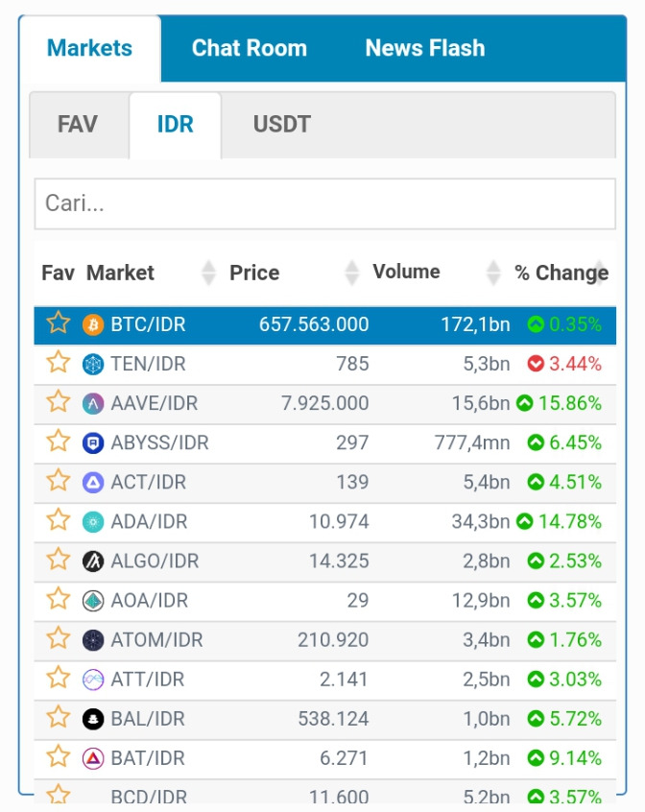The image size is (645, 812).
Task: Click the ATOM coin logo icon
Action: (93, 640)
